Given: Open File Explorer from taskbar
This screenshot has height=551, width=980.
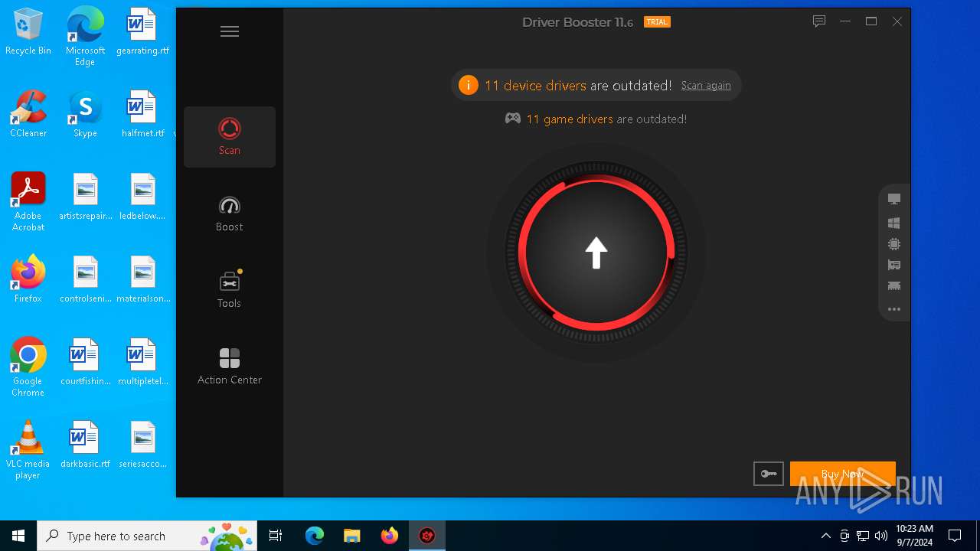Looking at the screenshot, I should [352, 536].
